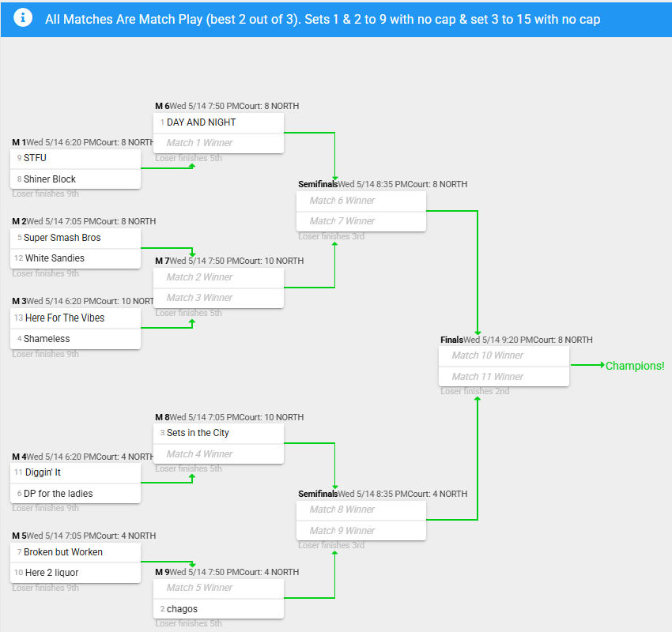The height and width of the screenshot is (632, 672).
Task: Click Match 7 Winner semifinal slot
Action: pos(361,221)
